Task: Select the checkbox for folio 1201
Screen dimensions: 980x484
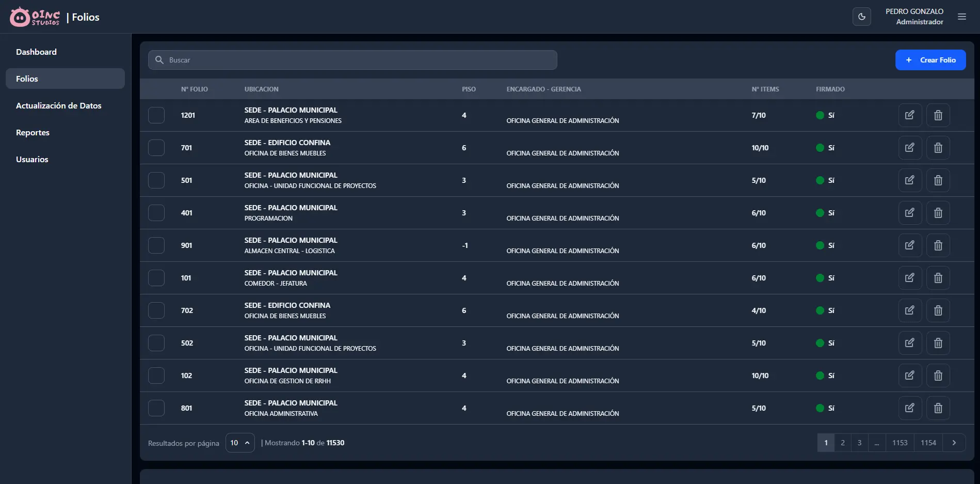Action: [x=156, y=115]
